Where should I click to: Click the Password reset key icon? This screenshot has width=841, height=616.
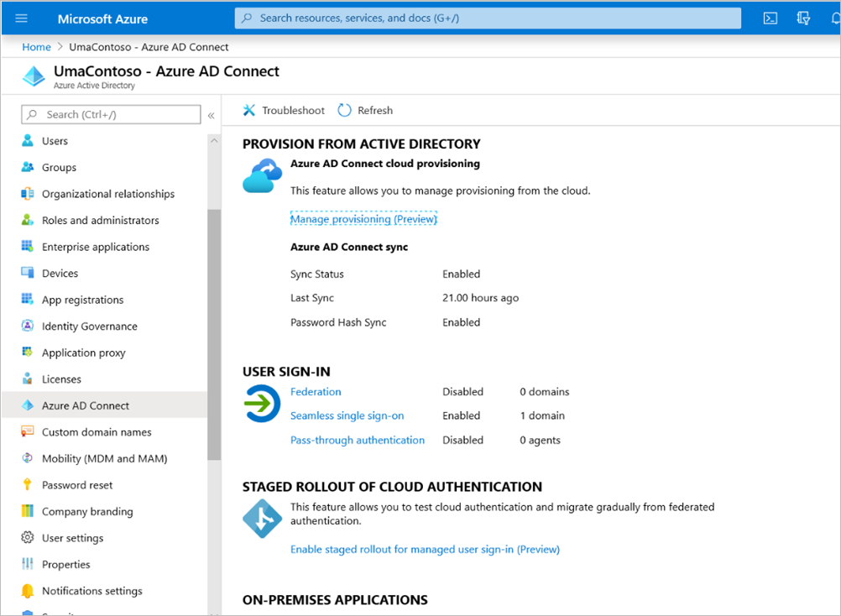[x=29, y=485]
